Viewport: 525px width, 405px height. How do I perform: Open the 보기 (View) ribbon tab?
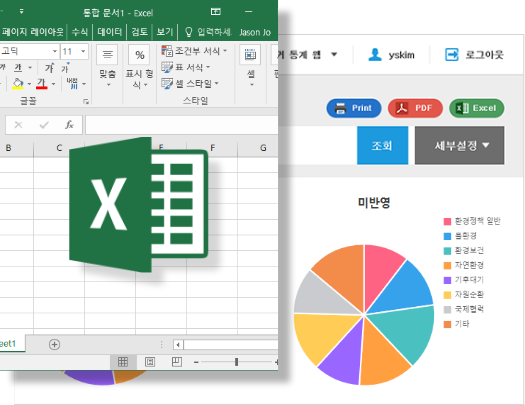point(165,32)
